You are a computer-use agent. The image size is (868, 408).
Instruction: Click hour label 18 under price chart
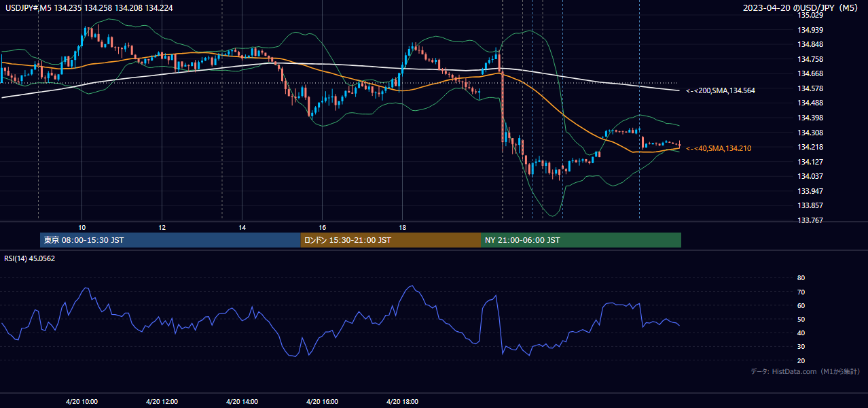pyautogui.click(x=402, y=227)
